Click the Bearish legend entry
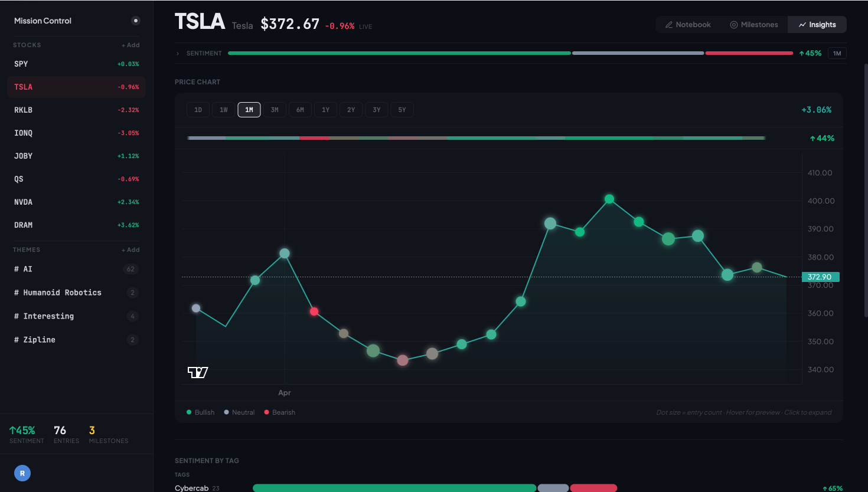 (280, 412)
